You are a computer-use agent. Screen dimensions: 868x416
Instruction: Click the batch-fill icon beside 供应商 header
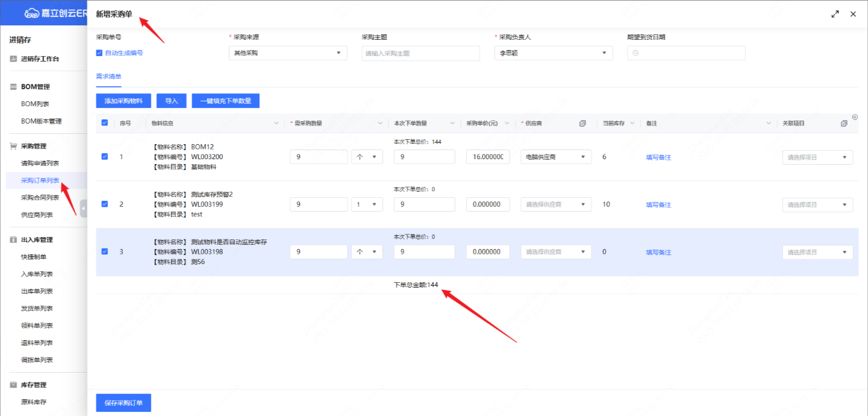pyautogui.click(x=582, y=124)
